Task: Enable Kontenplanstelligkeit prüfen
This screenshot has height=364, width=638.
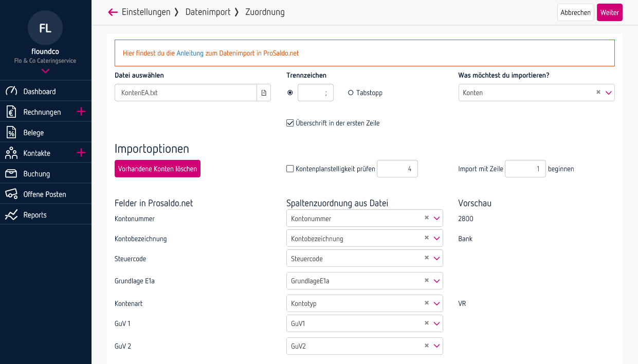Action: (290, 168)
